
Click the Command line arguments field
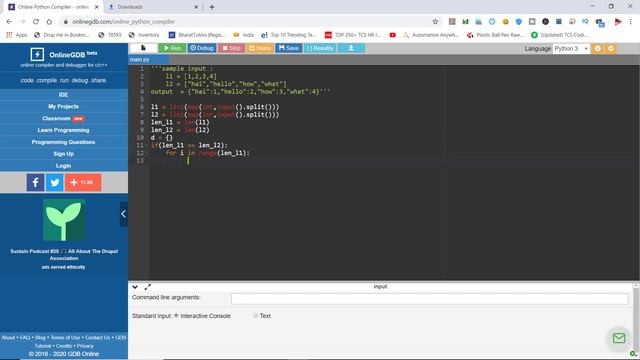[429, 299]
